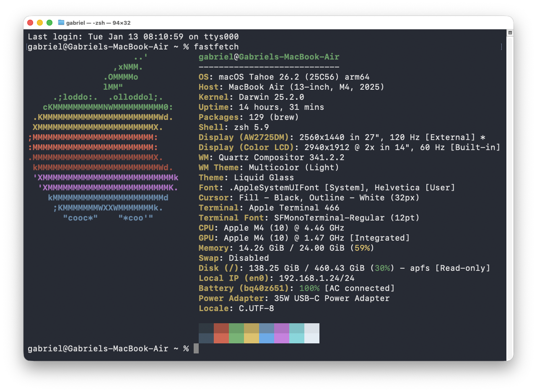The height and width of the screenshot is (392, 537).
Task: Click the folder proxy icon in the title bar
Action: 61,23
